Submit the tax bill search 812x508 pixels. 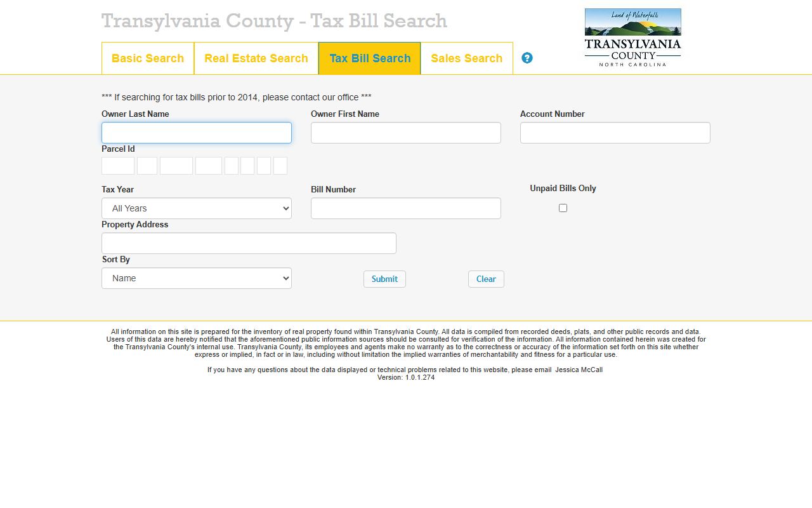[x=384, y=279]
